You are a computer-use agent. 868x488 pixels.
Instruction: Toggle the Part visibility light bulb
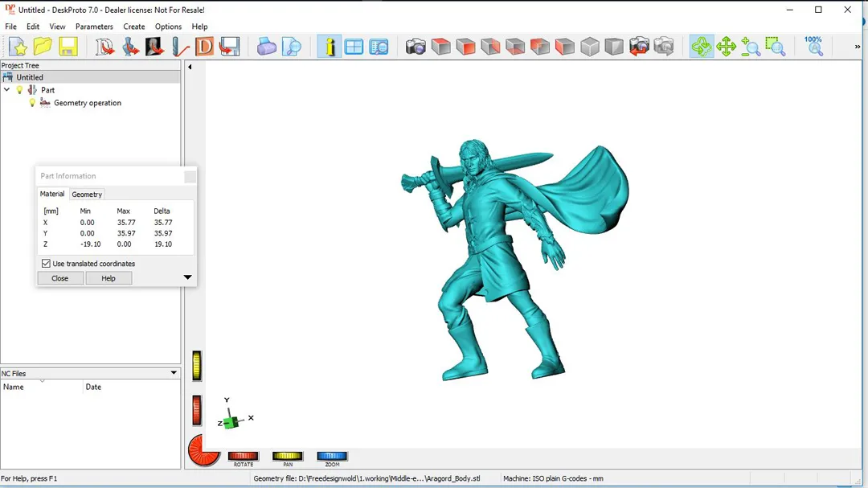(19, 90)
